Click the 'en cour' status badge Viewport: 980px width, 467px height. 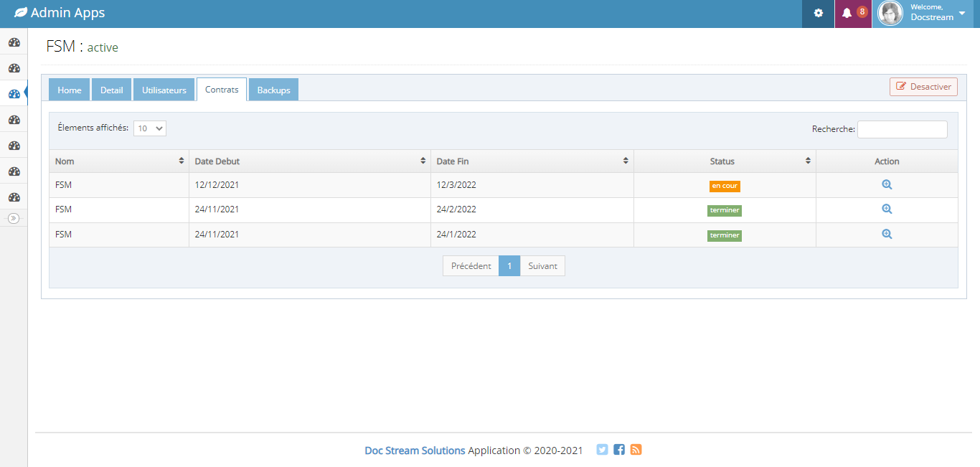pyautogui.click(x=725, y=186)
